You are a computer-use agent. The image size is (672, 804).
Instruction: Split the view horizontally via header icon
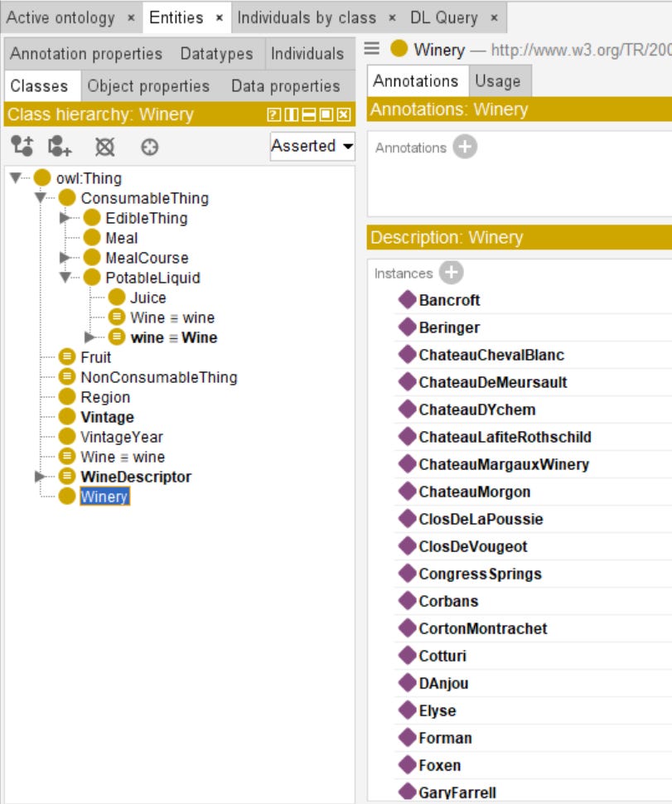(x=308, y=114)
